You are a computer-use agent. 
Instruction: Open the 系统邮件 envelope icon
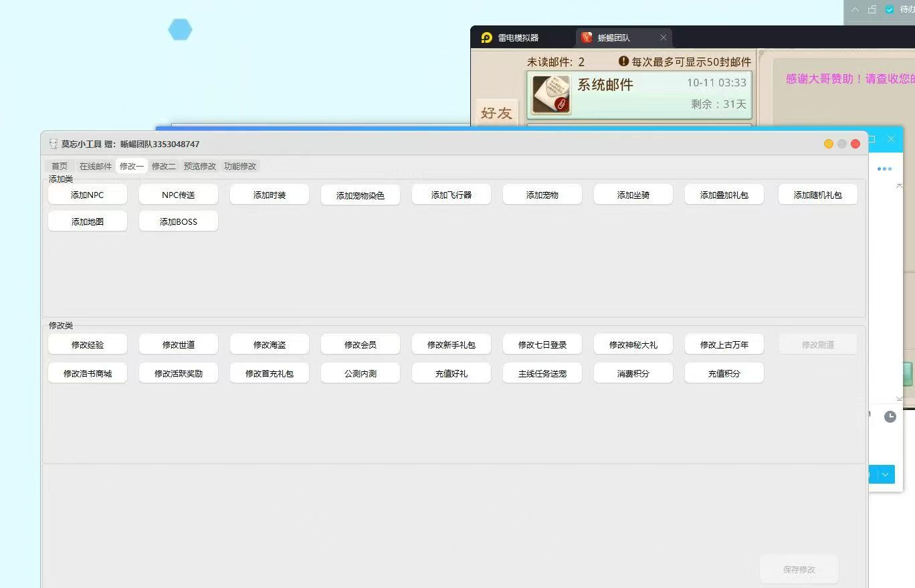551,94
